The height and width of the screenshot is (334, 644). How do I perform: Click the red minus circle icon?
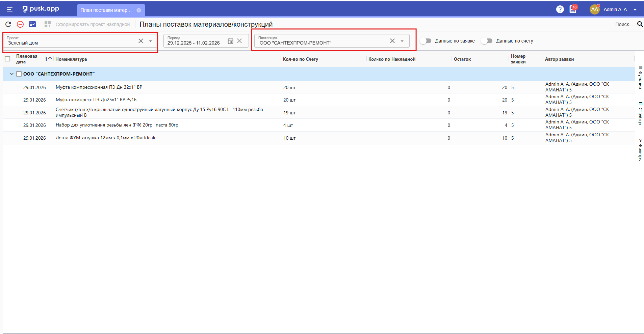point(20,24)
